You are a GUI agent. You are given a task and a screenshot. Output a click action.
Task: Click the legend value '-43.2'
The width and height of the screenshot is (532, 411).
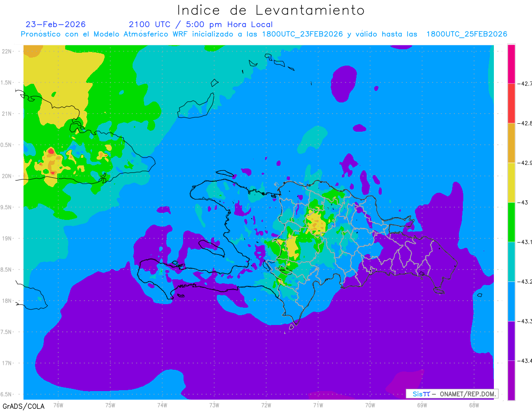[524, 282]
